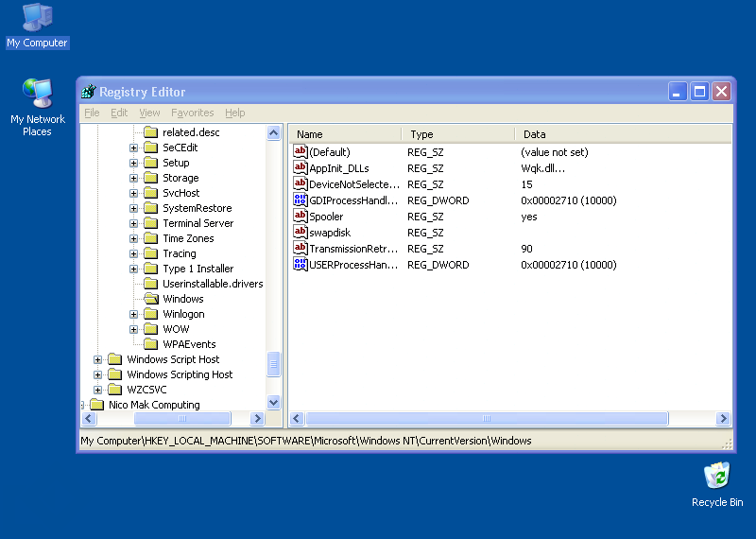Open the Help menu
Viewport: 756px width, 539px height.
click(234, 113)
